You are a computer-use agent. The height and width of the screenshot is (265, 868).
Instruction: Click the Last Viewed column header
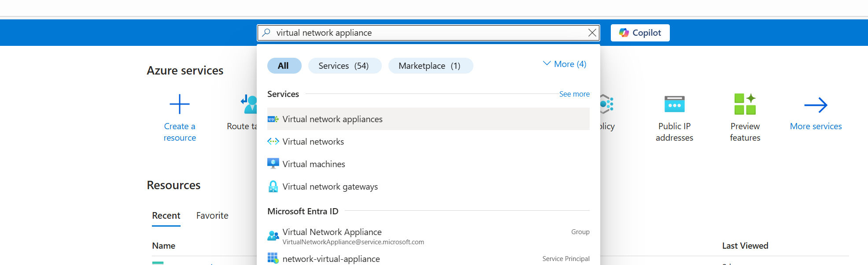[x=745, y=246]
